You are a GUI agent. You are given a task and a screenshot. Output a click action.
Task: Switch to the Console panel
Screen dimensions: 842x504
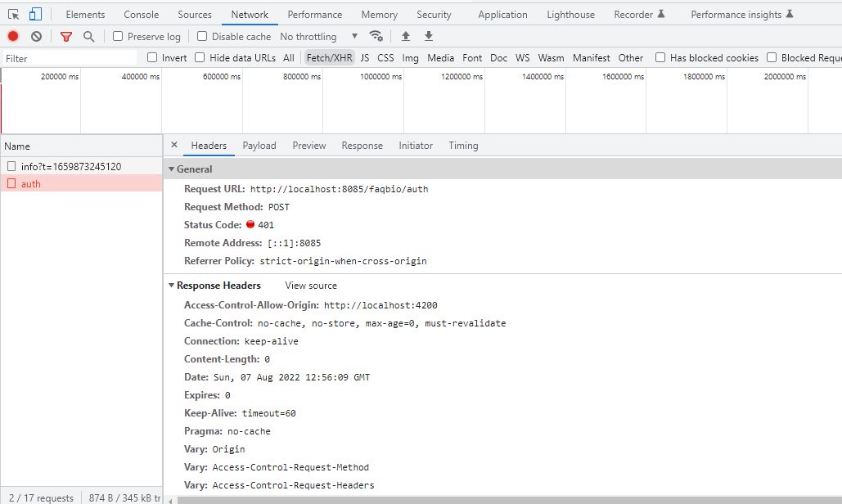(142, 15)
